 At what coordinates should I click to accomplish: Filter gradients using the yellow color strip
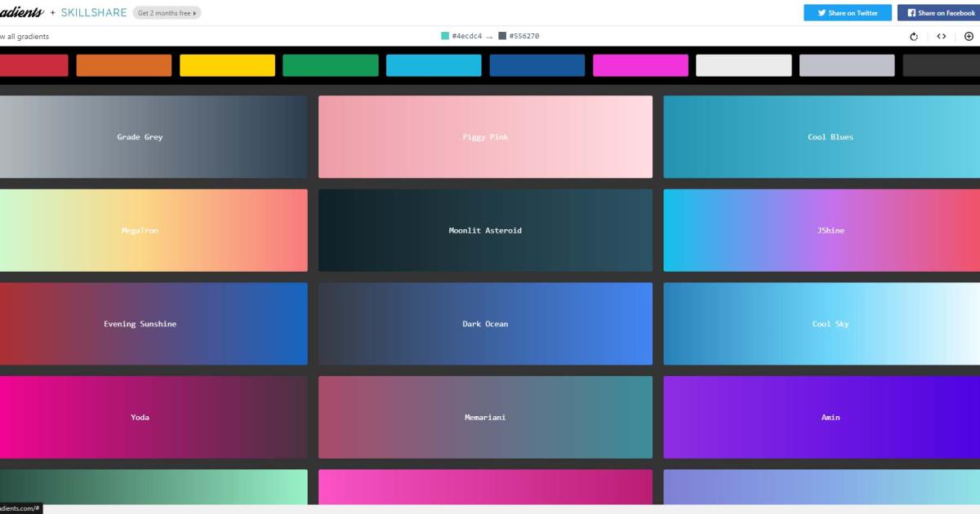pyautogui.click(x=227, y=65)
